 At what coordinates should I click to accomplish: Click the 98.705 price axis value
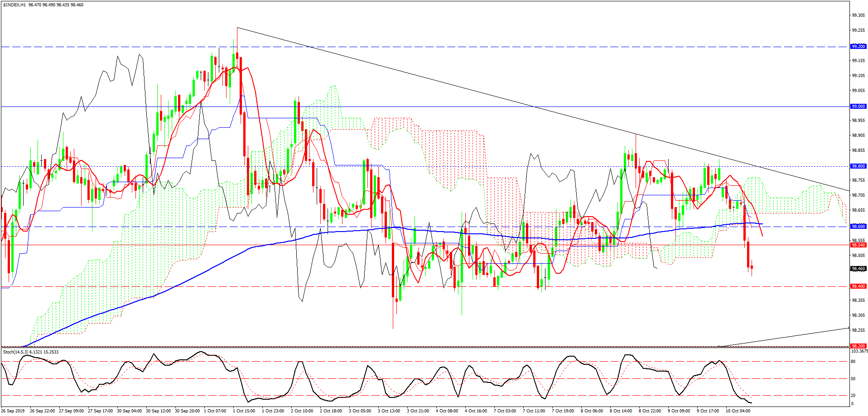858,195
